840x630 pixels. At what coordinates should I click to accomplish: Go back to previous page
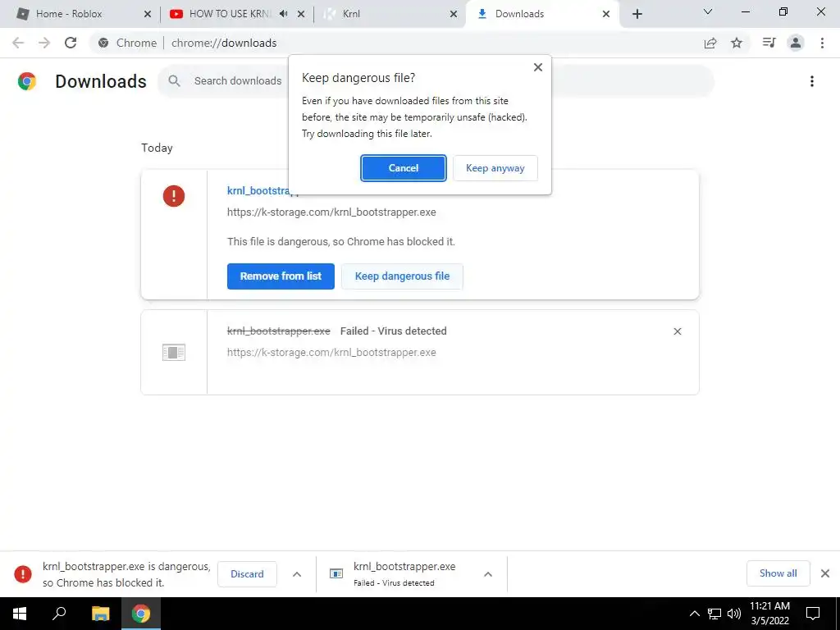[x=18, y=43]
